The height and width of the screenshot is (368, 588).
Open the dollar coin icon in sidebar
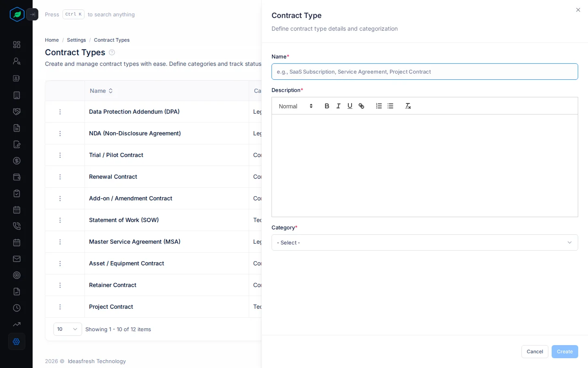pos(17,161)
